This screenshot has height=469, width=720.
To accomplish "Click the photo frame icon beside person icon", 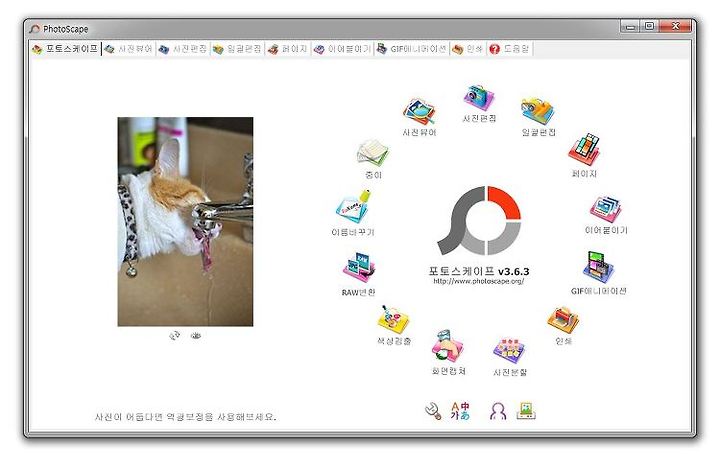I will click(x=526, y=411).
